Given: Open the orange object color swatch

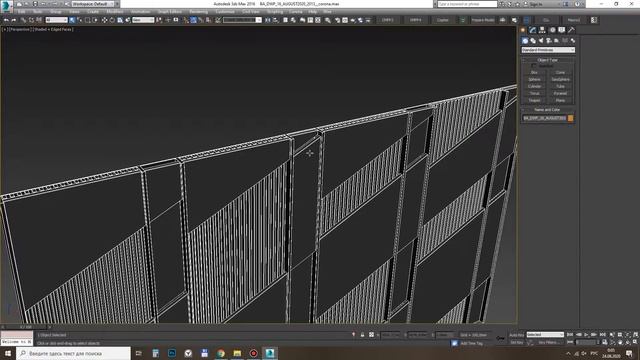Looking at the screenshot, I should click(571, 118).
